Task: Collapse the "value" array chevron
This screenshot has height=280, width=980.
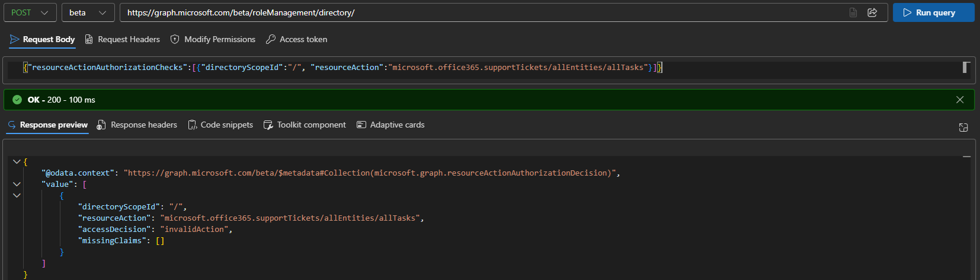Action: [x=17, y=184]
